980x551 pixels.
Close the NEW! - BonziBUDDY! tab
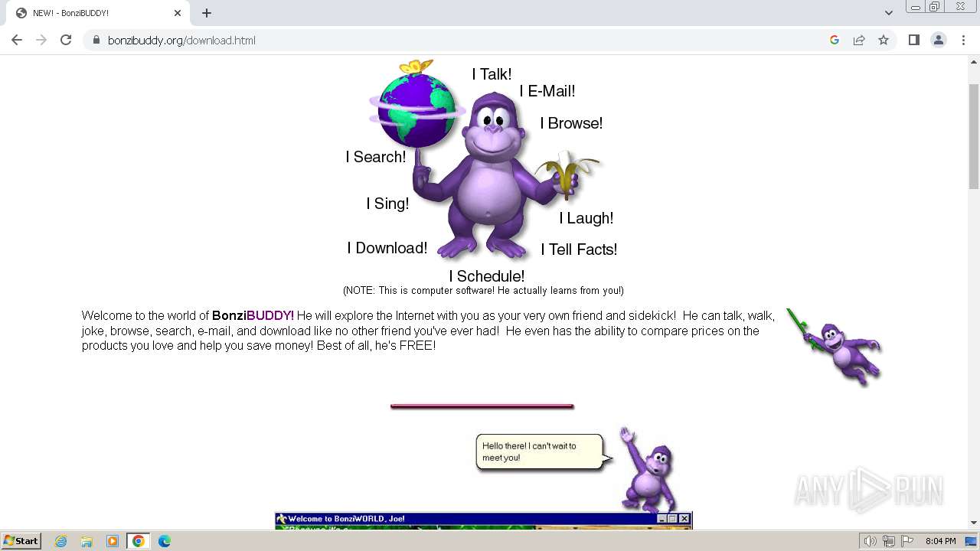pyautogui.click(x=178, y=13)
